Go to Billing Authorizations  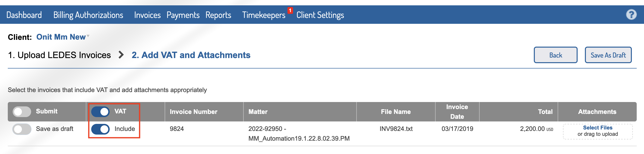click(88, 15)
